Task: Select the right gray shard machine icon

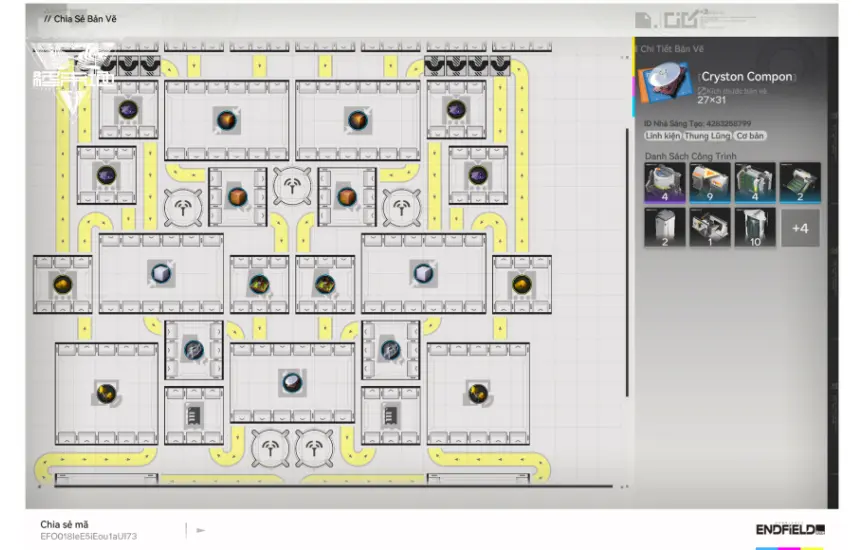Action: click(x=391, y=350)
